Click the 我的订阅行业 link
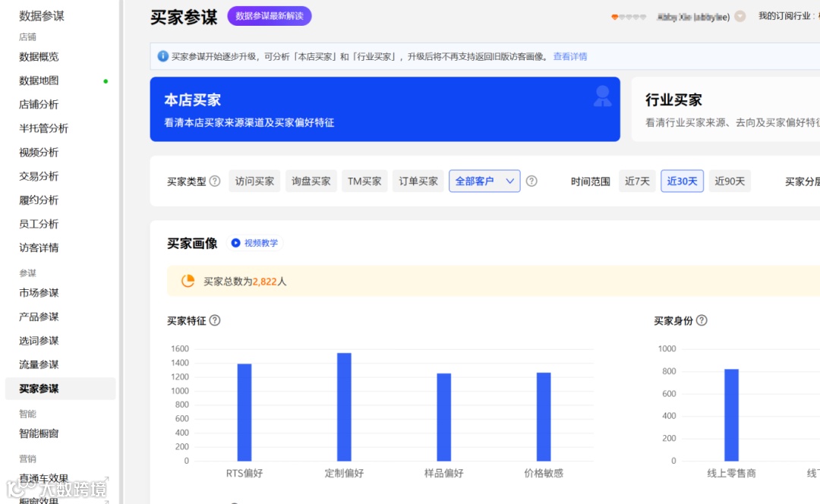 point(784,15)
